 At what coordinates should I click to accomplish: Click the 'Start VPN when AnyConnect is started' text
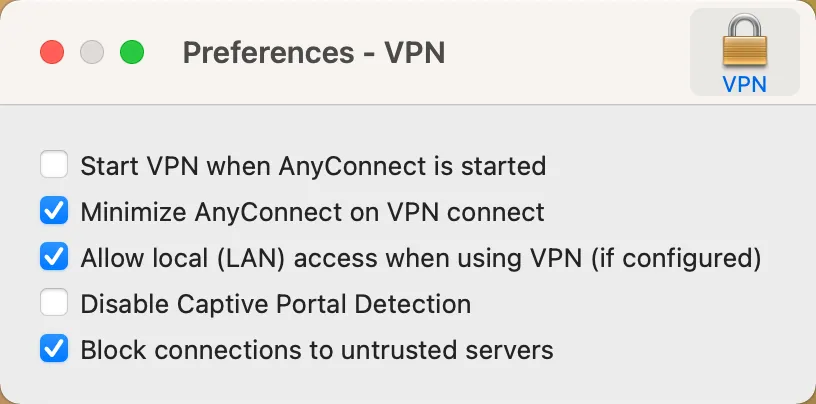point(313,165)
